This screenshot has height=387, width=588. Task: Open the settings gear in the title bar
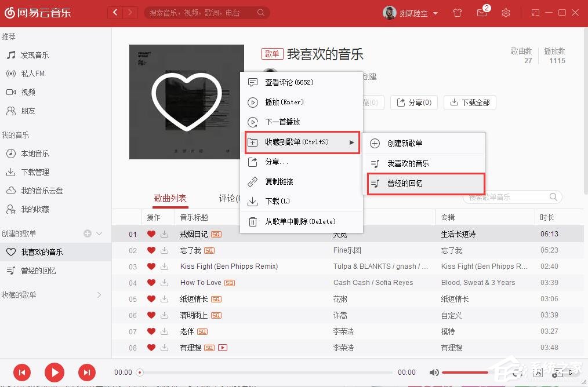[505, 12]
